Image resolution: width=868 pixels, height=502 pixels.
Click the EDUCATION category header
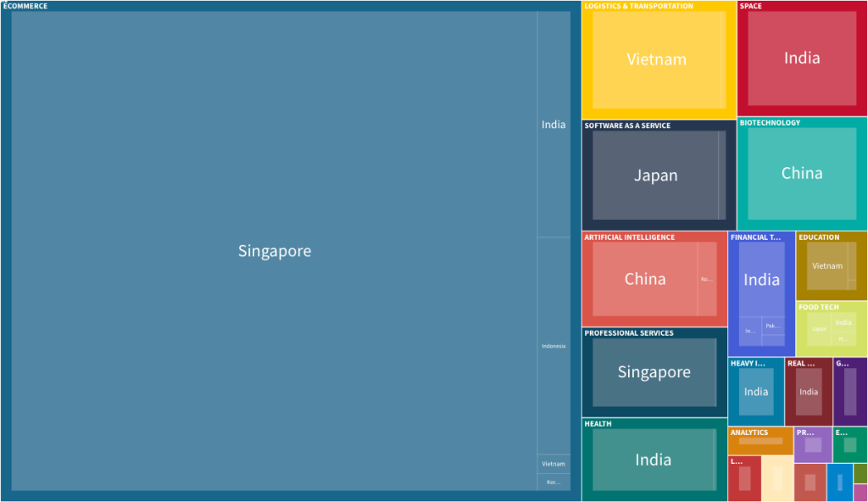click(819, 237)
